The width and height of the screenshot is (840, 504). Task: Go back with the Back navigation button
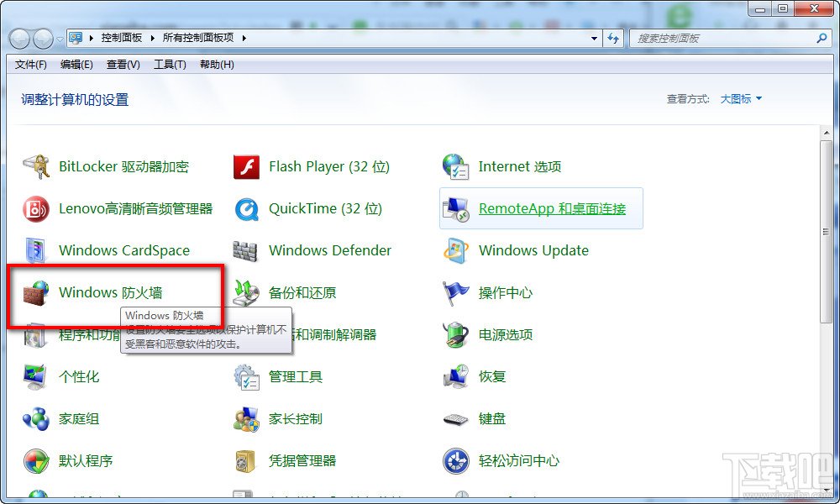(20, 39)
